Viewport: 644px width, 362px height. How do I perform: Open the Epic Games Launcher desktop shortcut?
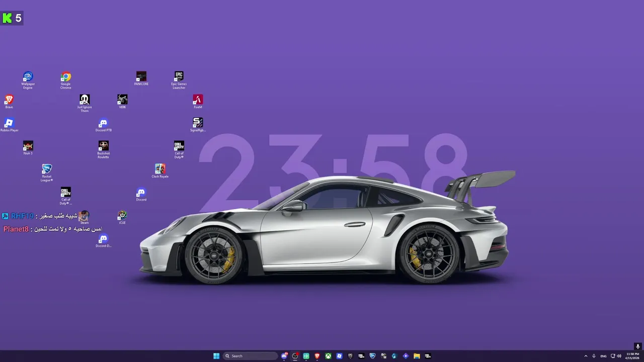[179, 80]
